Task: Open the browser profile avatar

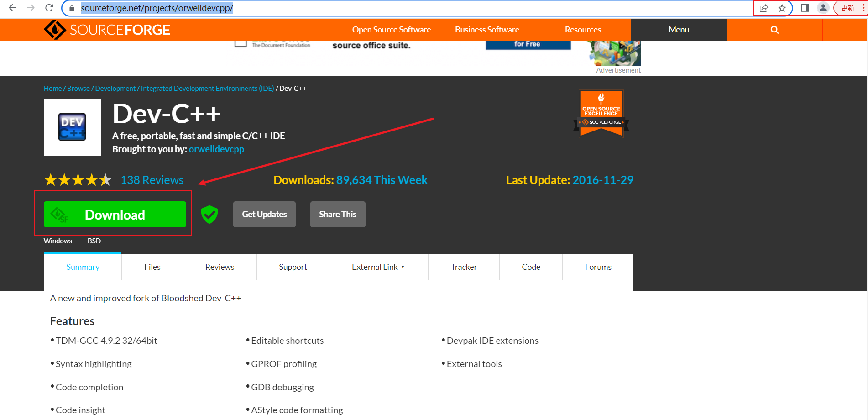Action: [x=823, y=8]
